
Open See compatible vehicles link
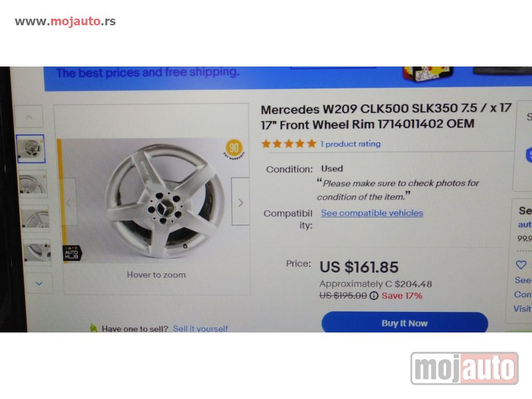(372, 213)
